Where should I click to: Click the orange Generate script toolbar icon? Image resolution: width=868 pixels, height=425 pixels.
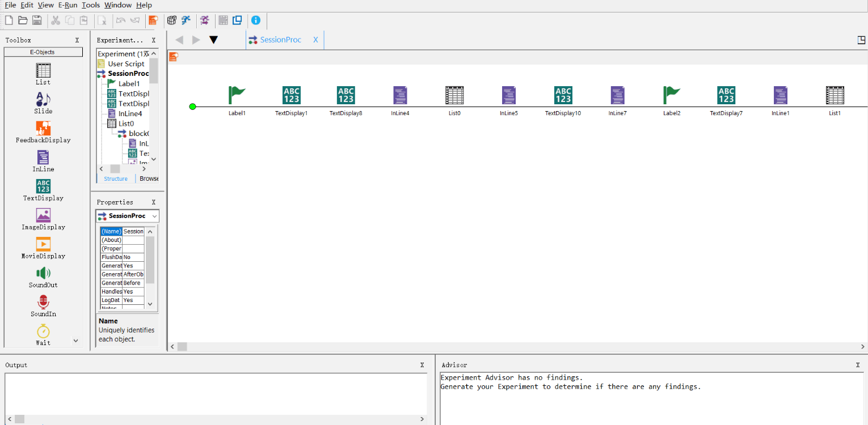click(153, 20)
